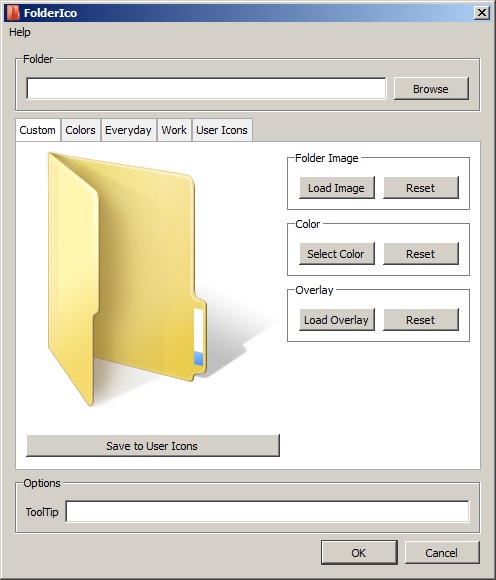Viewport: 496px width, 580px height.
Task: Switch to the Everyday tab
Action: [x=128, y=130]
